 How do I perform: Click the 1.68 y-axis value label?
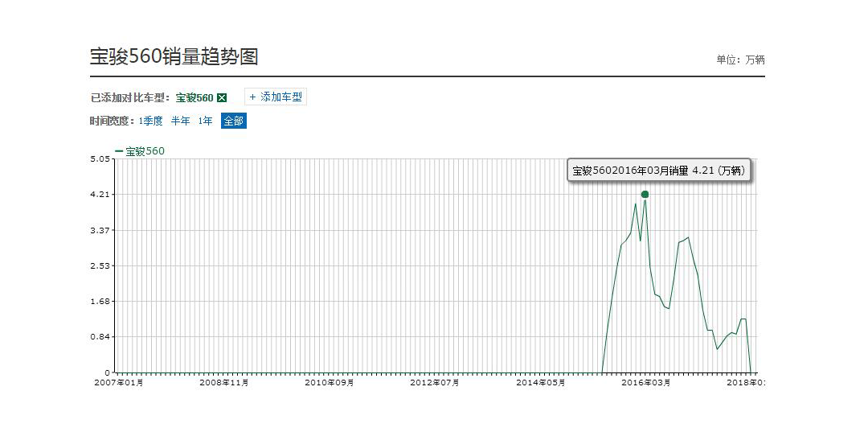[x=100, y=302]
